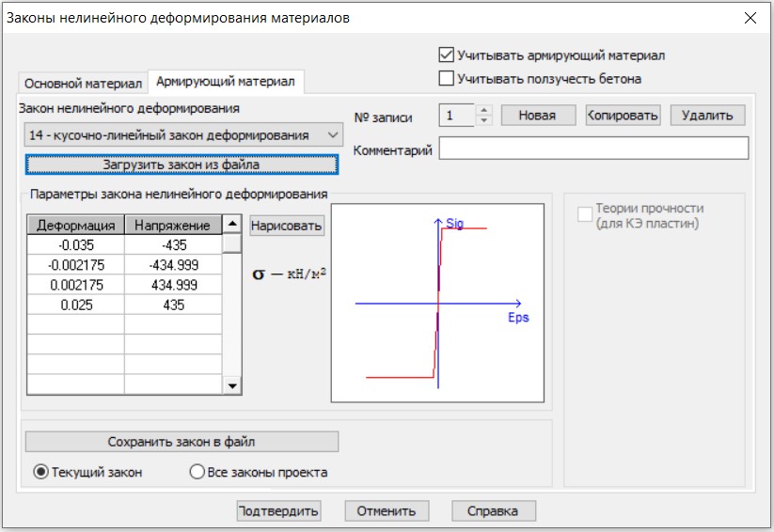
Task: Click 'Нарисовать' to draw the graph
Action: (287, 226)
